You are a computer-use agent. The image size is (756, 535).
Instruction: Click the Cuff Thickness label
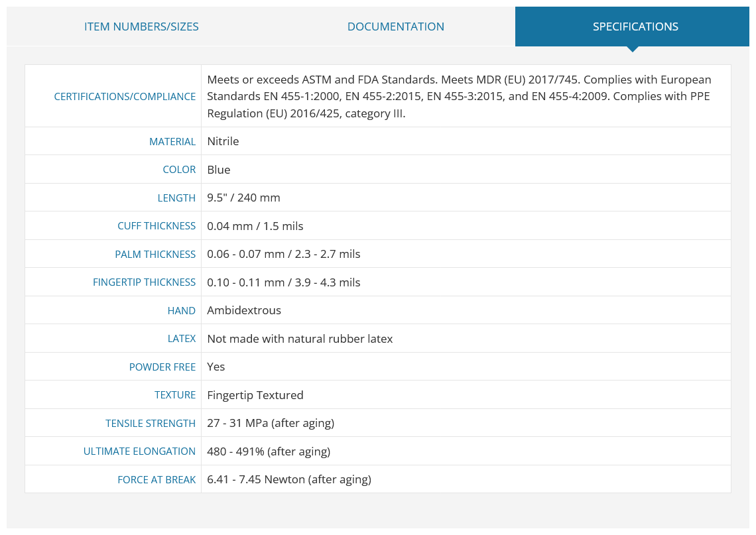pos(157,226)
